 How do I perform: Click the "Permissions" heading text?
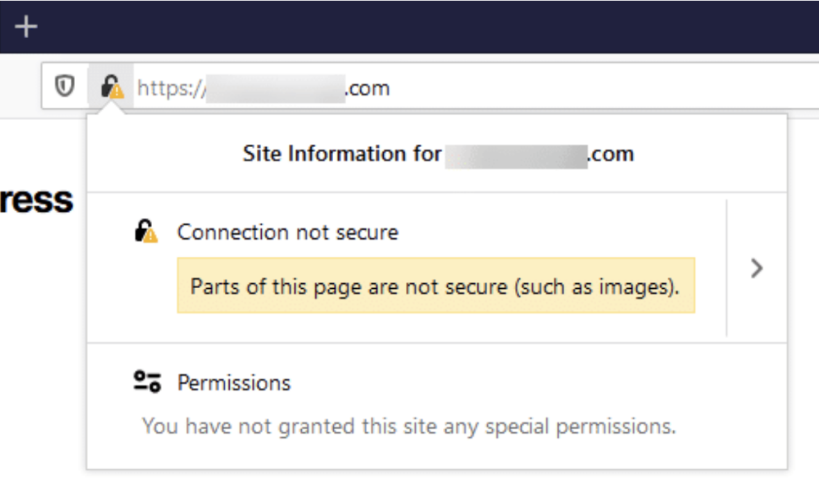tap(234, 383)
